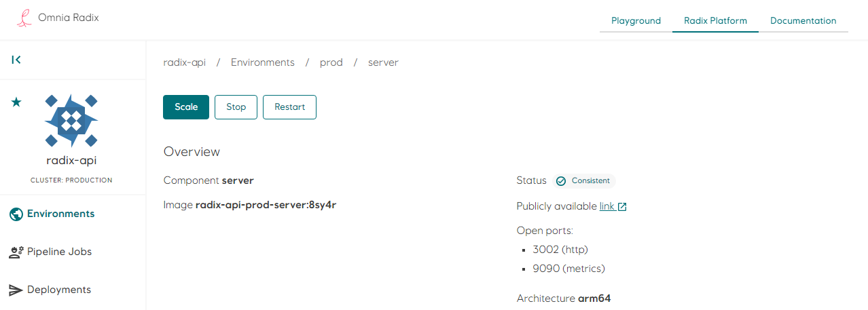Go to radix-api in the breadcrumb

pos(184,62)
